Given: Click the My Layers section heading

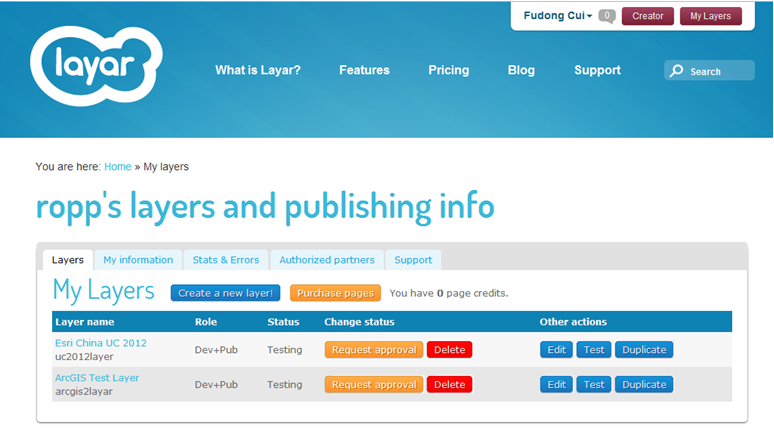Looking at the screenshot, I should point(104,290).
